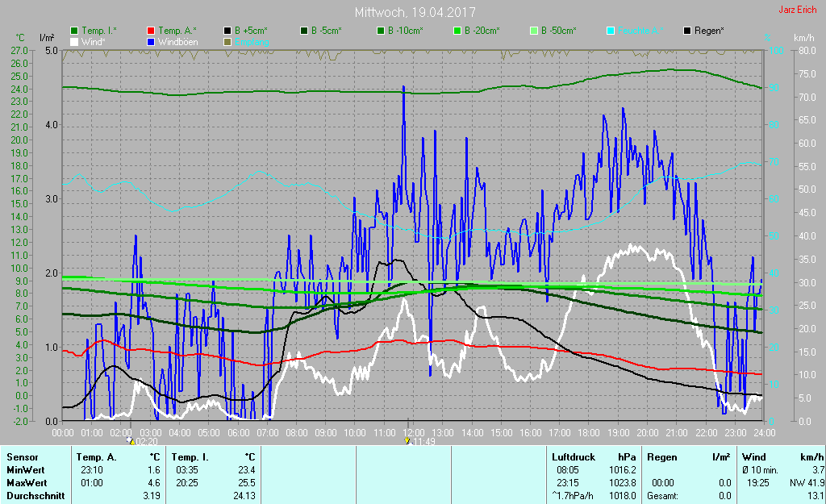
Task: Click the red Temp. A. legend swatch
Action: [151, 31]
